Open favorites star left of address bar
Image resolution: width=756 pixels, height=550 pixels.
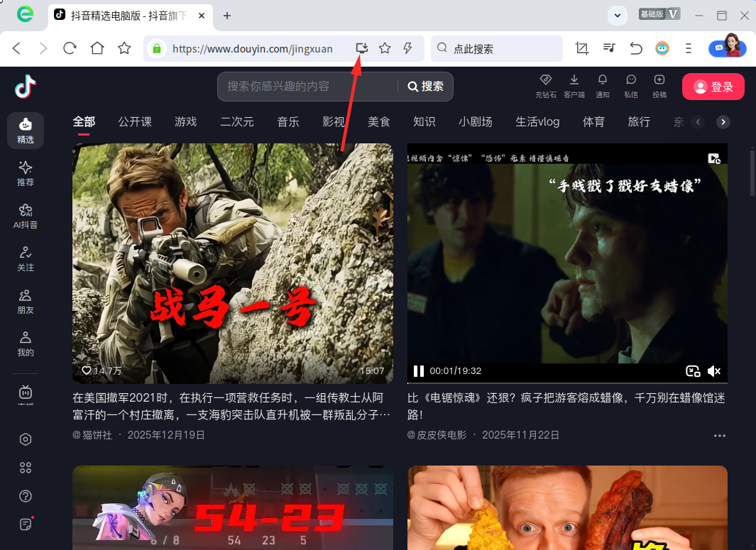coord(124,48)
